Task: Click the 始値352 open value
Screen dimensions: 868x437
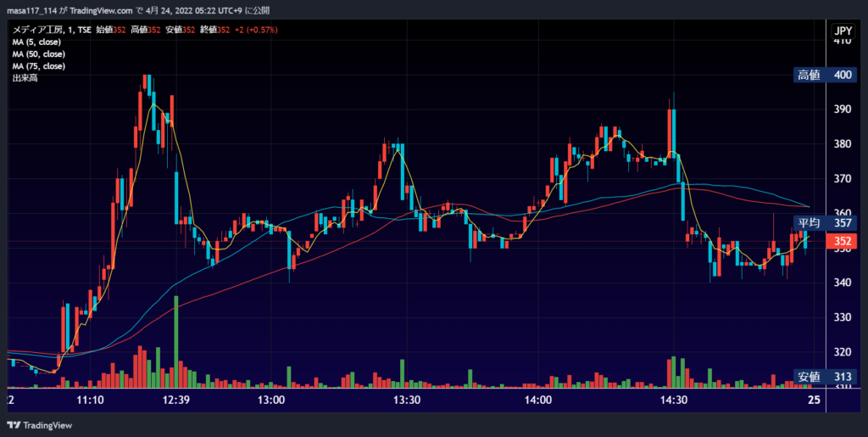Action: (x=111, y=31)
